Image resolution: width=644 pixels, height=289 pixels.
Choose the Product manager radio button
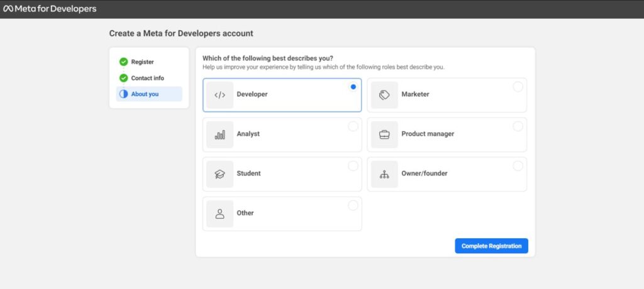(x=518, y=126)
